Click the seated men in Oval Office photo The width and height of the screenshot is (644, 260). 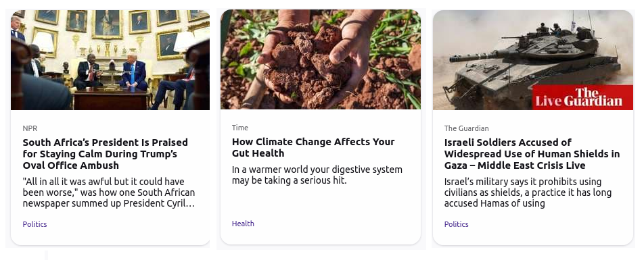pyautogui.click(x=111, y=73)
